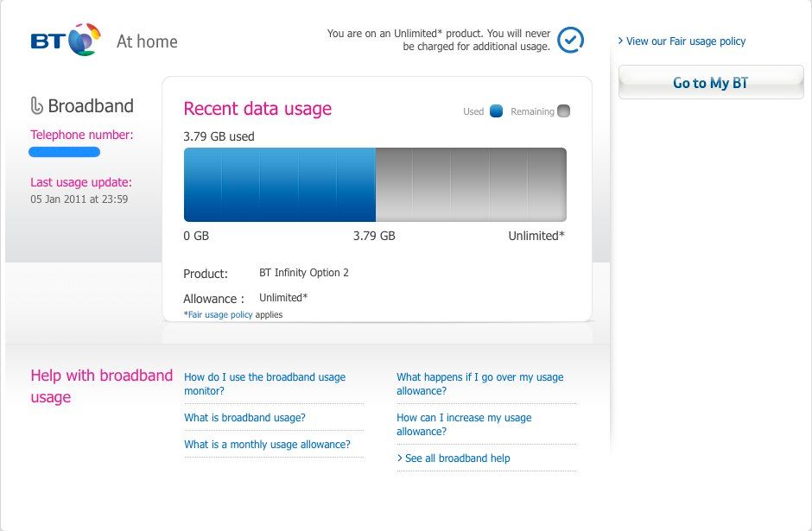The height and width of the screenshot is (531, 812).
Task: Click the blue Used legend swatch
Action: 496,111
